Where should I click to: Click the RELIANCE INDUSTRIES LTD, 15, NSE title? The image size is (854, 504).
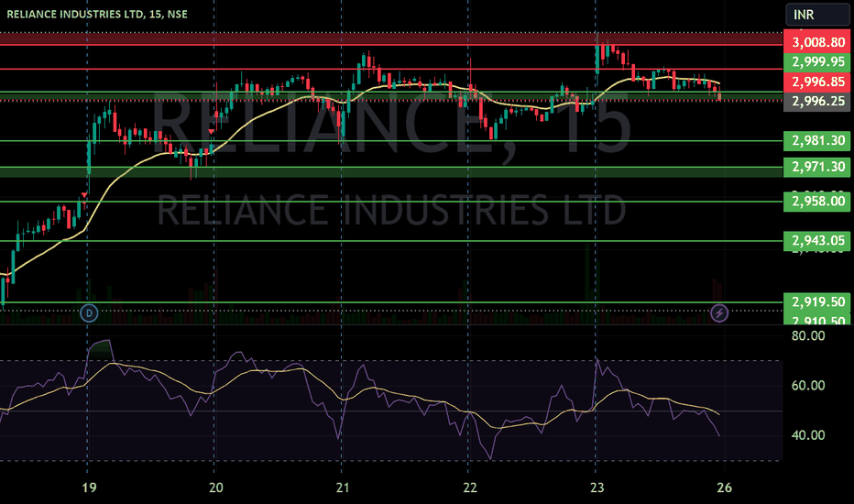97,14
